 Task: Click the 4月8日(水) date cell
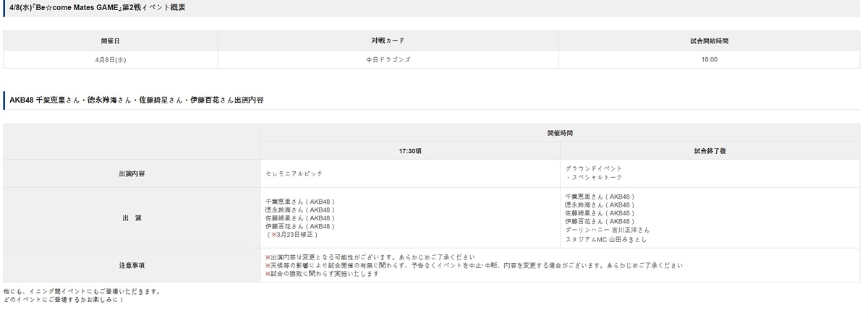pyautogui.click(x=111, y=59)
